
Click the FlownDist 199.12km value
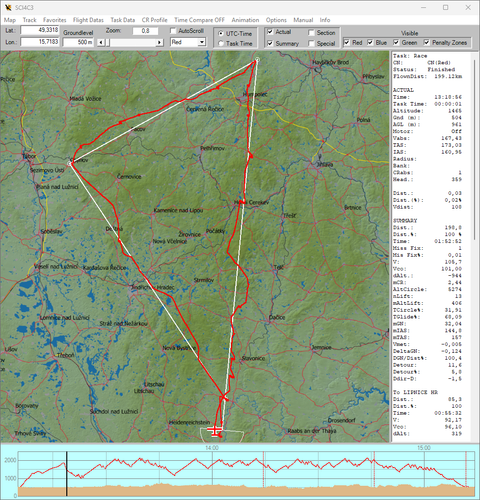(x=448, y=76)
